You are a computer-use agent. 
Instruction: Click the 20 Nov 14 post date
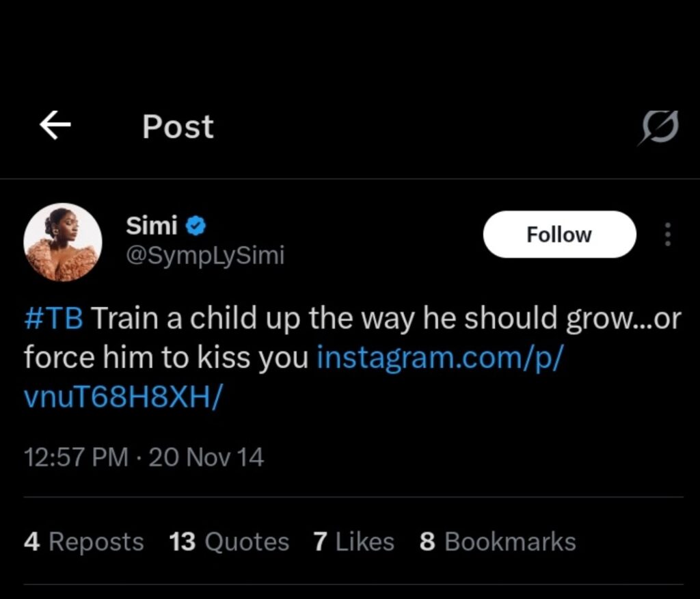(x=206, y=457)
